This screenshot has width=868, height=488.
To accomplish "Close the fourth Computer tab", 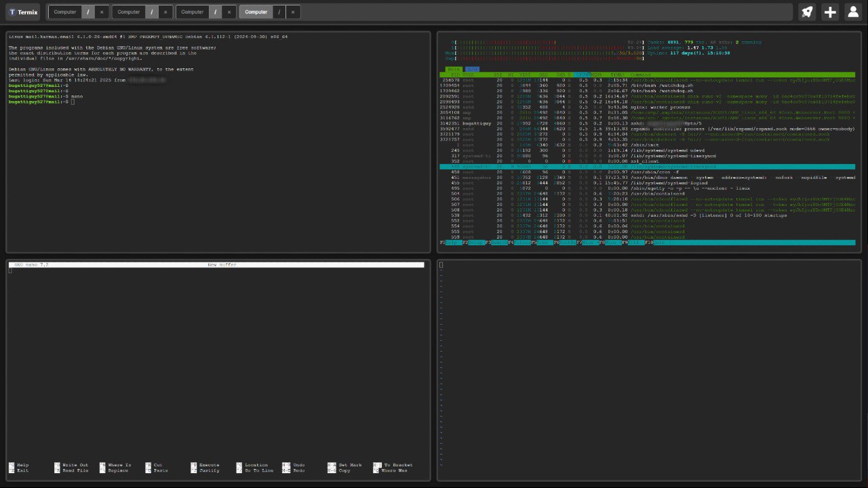I will 293,12.
